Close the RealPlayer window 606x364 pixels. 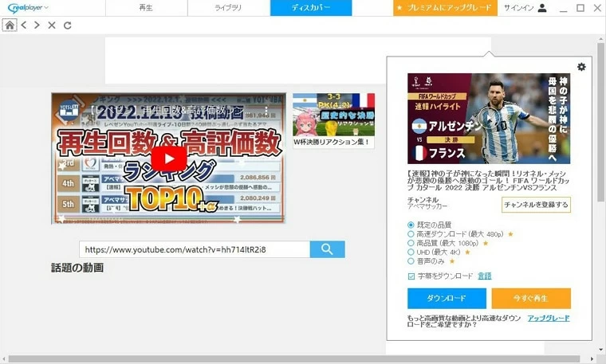click(597, 8)
